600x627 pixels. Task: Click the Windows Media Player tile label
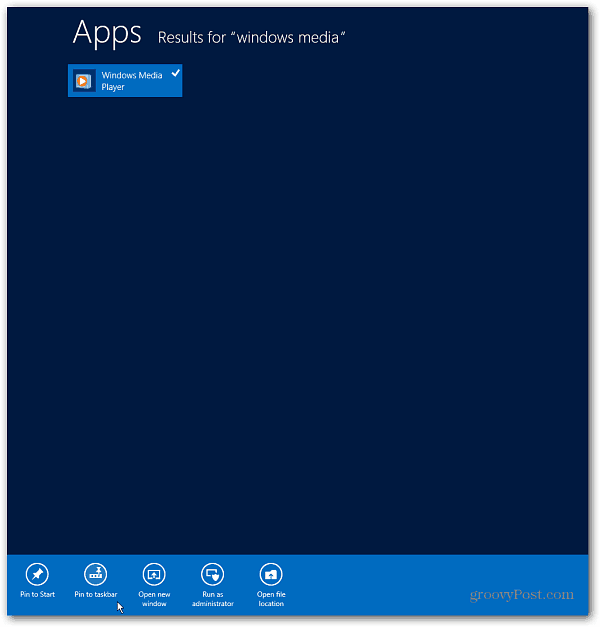pyautogui.click(x=132, y=81)
